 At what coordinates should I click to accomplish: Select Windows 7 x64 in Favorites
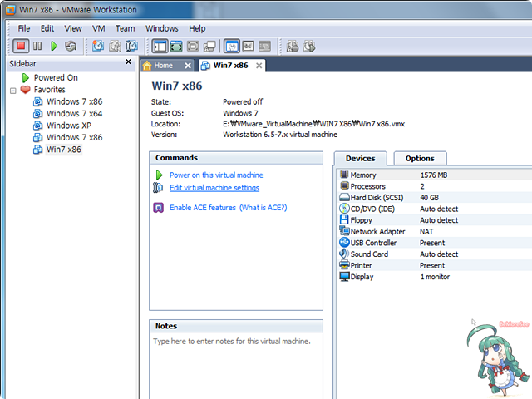[x=74, y=113]
